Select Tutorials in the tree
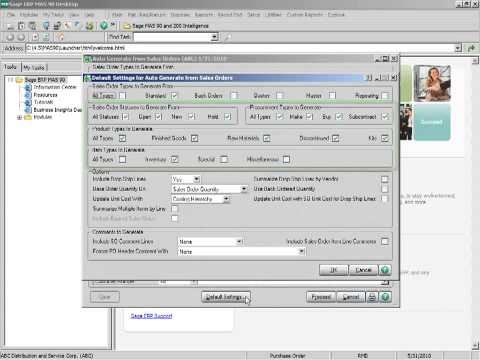The image size is (480, 360). (43, 102)
